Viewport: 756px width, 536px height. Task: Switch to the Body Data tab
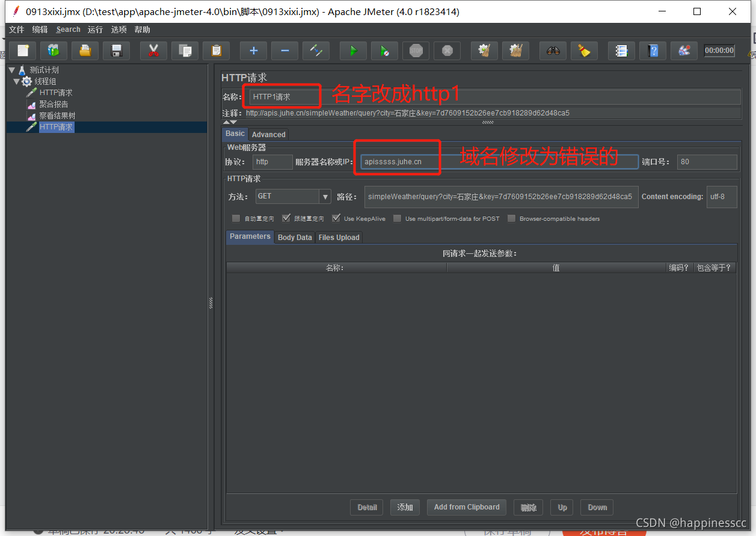pos(295,238)
